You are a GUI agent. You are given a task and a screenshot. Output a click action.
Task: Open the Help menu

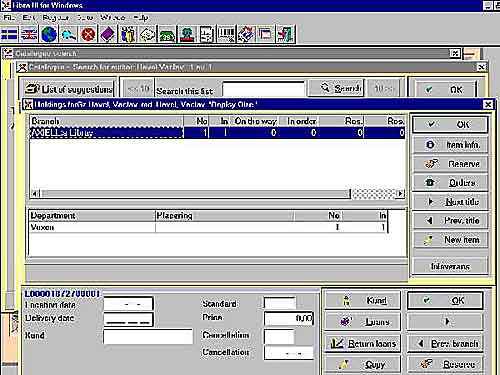pos(140,17)
